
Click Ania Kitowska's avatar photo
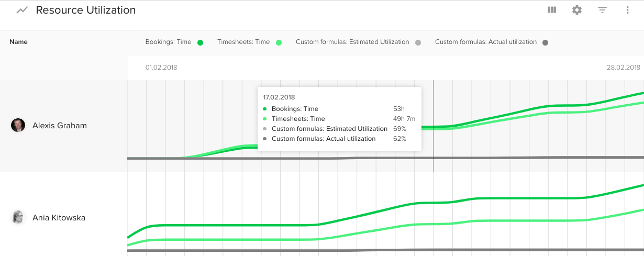point(18,217)
